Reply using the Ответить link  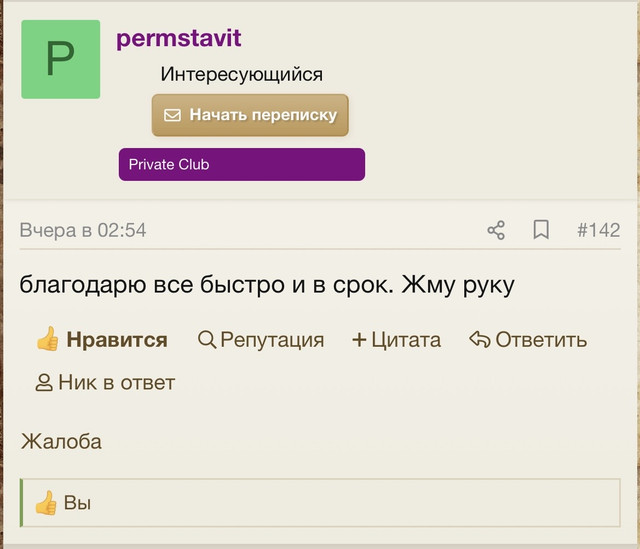point(528,340)
